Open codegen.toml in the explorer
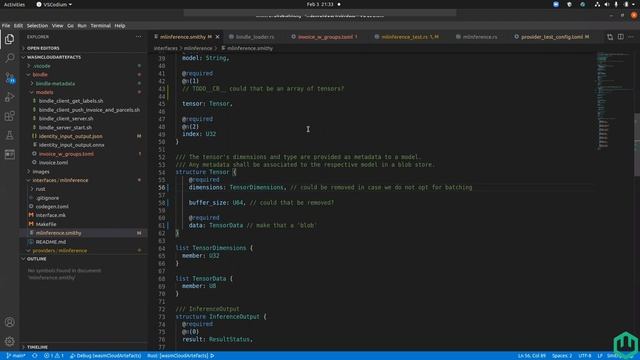This screenshot has width=640, height=360. 52,207
